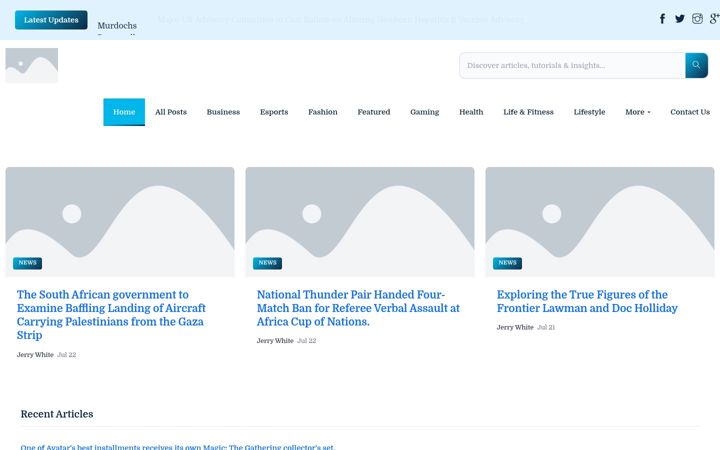Open the Instagram social icon

point(697,19)
